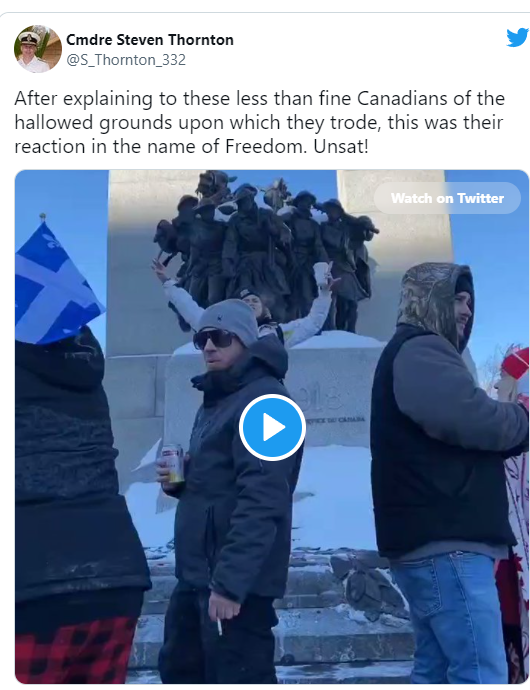Screen dimensions: 530x690
Task: Click the cigarette in the man's hand
Action: [x=219, y=626]
